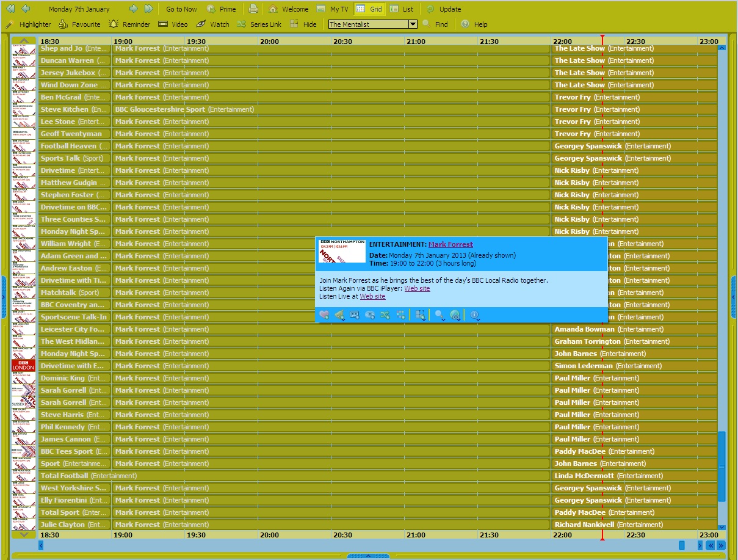Switch to My TV view
The height and width of the screenshot is (560, 738).
(x=333, y=9)
